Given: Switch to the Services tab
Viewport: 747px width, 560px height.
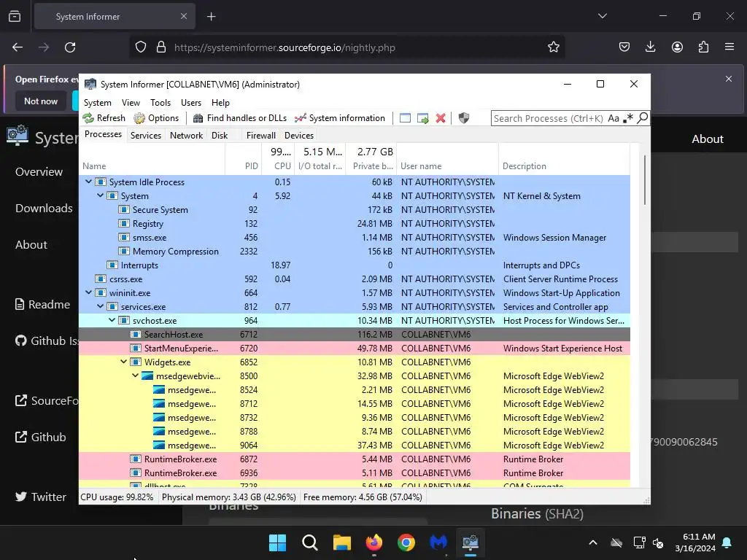Looking at the screenshot, I should tap(146, 135).
